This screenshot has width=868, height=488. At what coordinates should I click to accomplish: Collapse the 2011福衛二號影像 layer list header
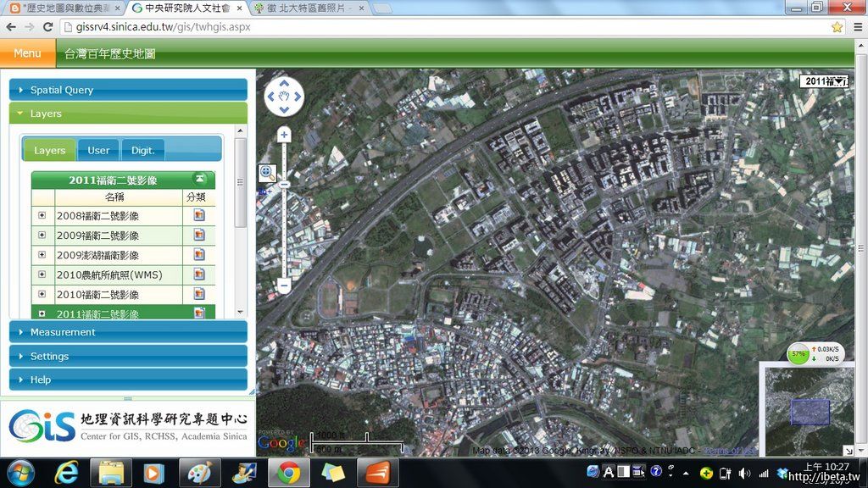coord(200,179)
